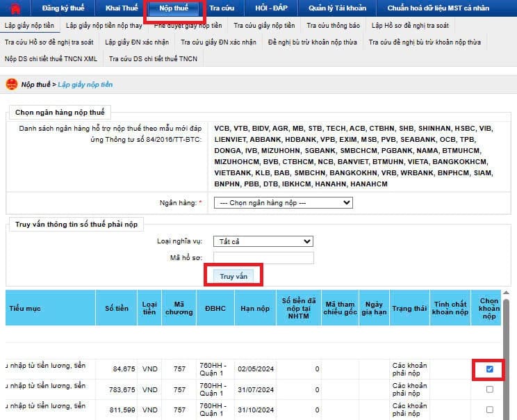Click the Mã chương column header

pos(179,308)
